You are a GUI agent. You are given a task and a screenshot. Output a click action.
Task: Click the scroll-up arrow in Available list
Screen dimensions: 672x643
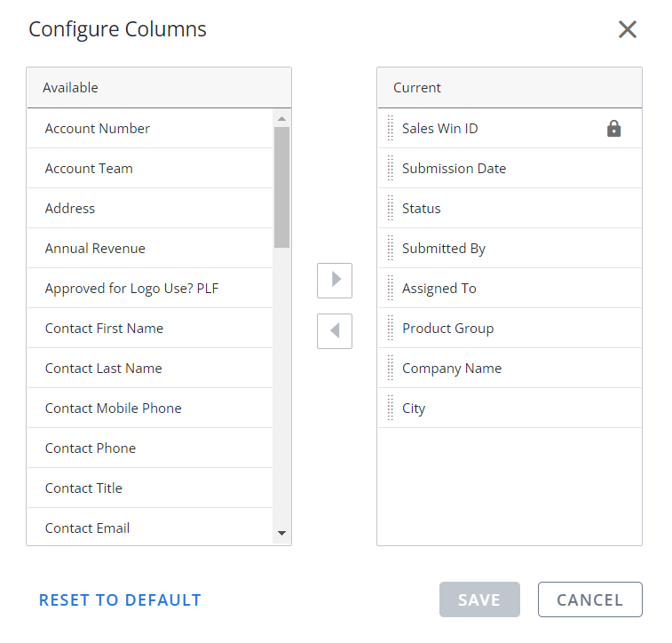coord(281,119)
